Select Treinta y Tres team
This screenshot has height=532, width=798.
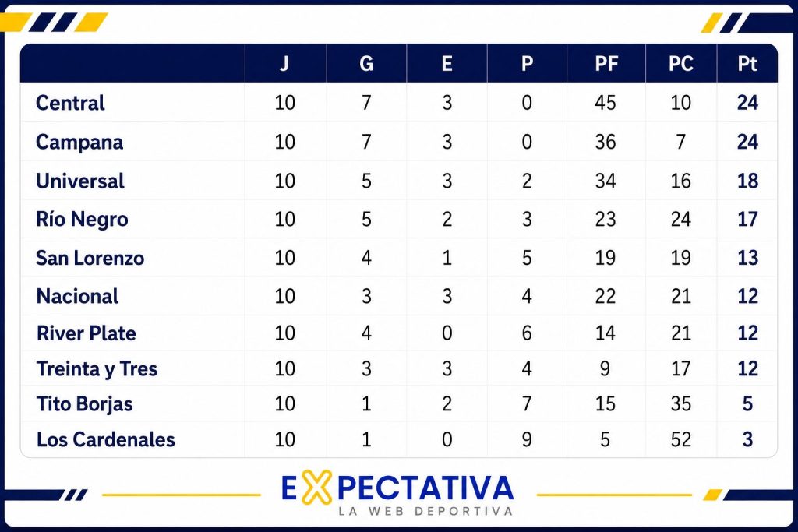click(97, 368)
